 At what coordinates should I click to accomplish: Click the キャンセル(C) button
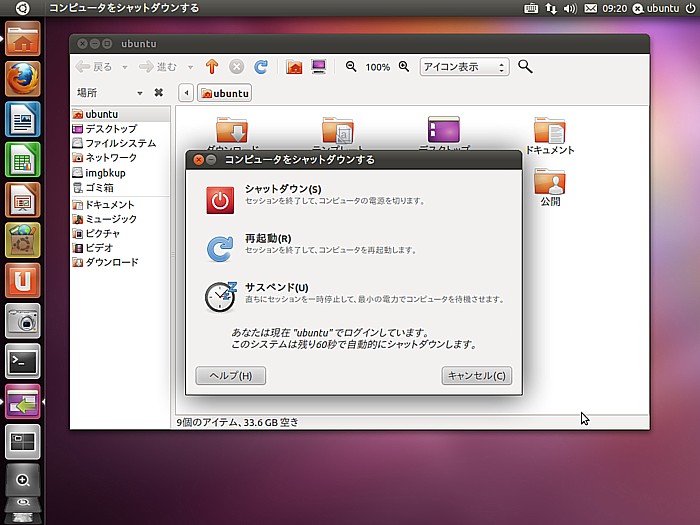(x=477, y=376)
